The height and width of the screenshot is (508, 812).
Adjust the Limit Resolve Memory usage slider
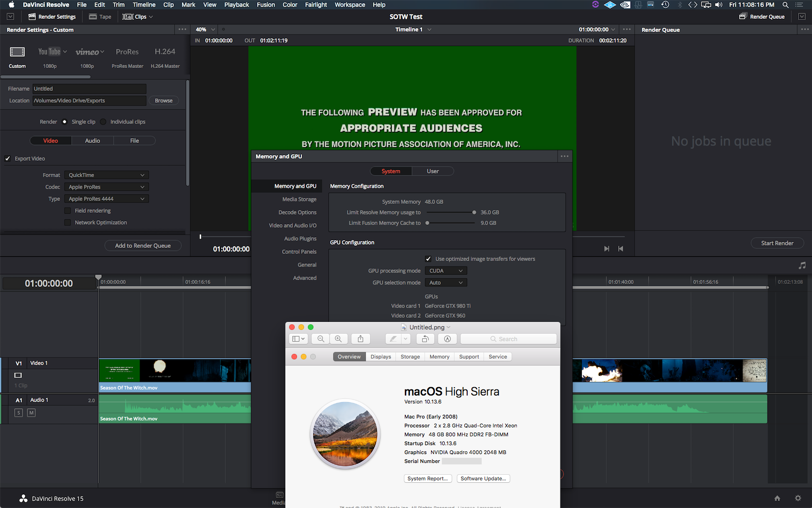pos(474,212)
